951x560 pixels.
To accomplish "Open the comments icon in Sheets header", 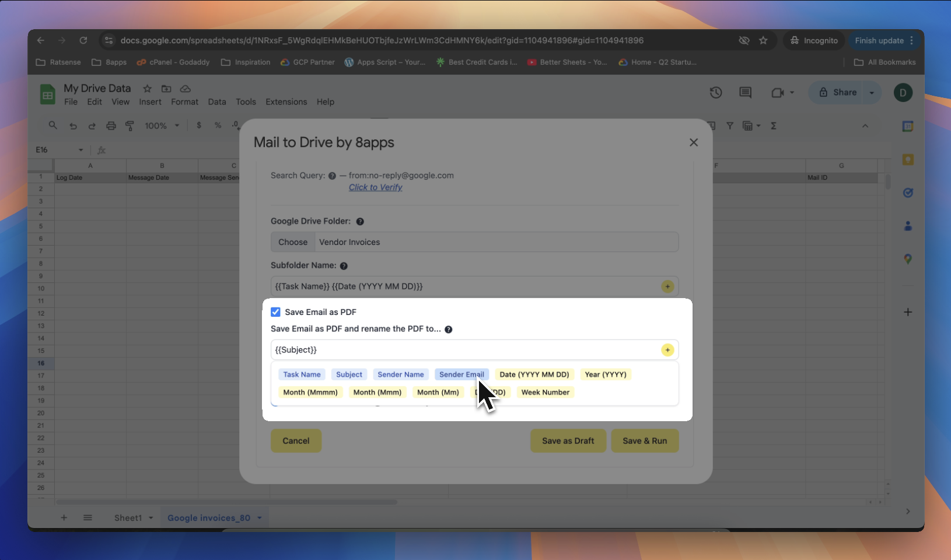I will click(x=745, y=93).
